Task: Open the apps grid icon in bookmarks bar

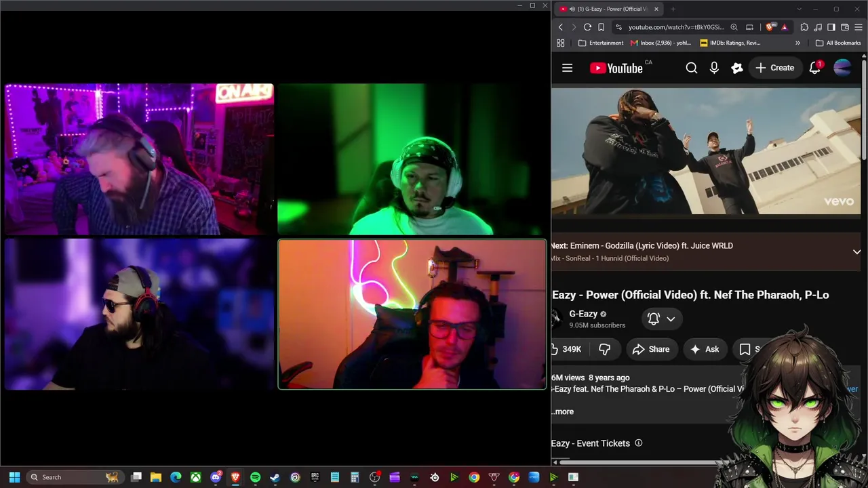Action: (x=560, y=43)
